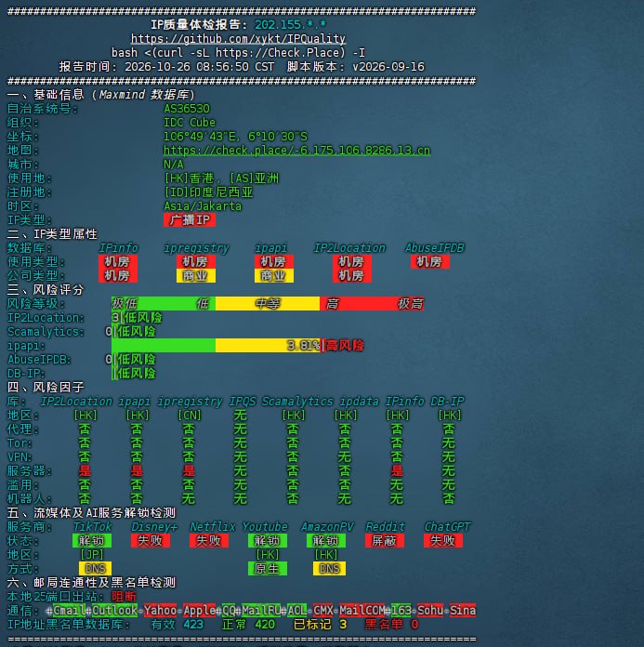The height and width of the screenshot is (647, 644).
Task: Click the red Apple mail provider
Action: point(199,610)
